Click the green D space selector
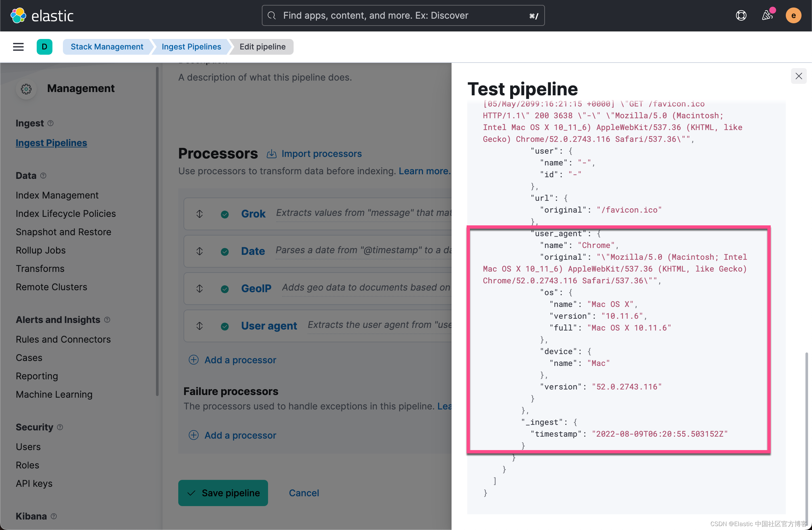 44,47
